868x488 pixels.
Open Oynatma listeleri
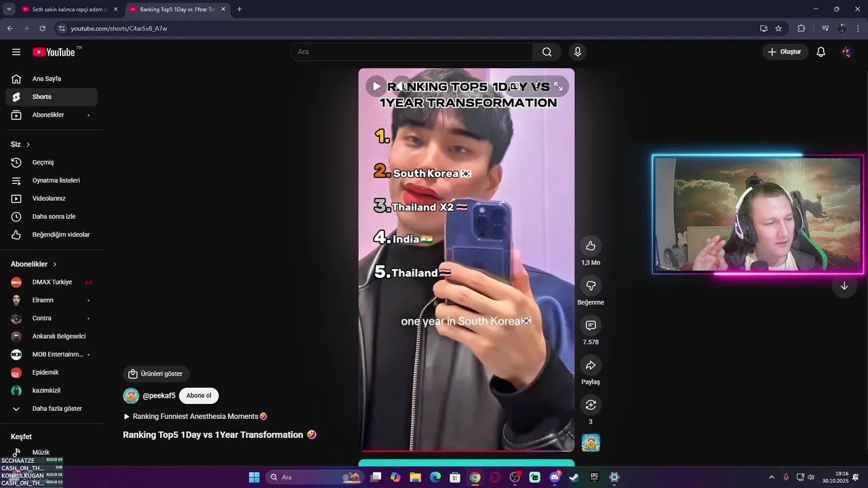pyautogui.click(x=52, y=180)
